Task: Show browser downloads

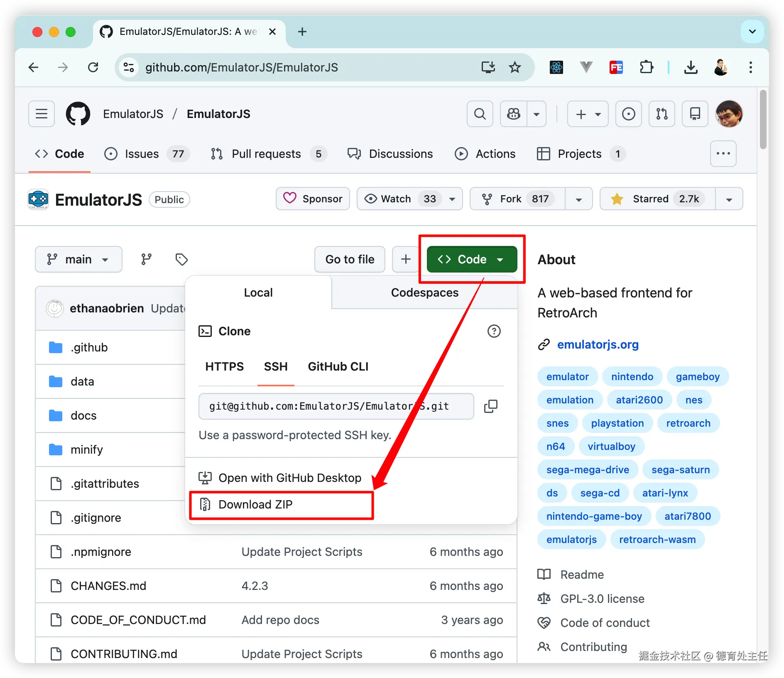Action: coord(691,67)
